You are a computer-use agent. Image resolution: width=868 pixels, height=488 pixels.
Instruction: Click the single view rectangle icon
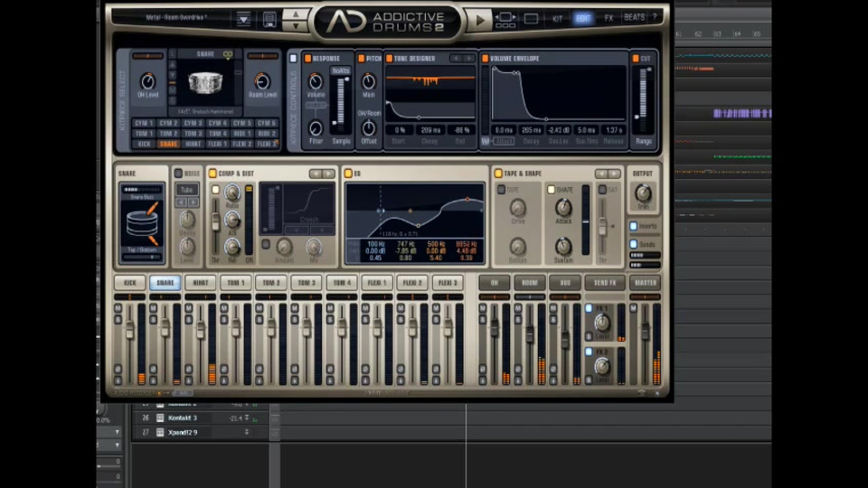coord(531,19)
